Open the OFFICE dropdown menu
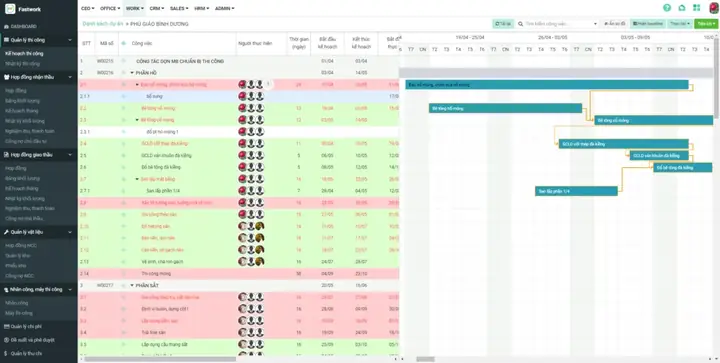This screenshot has height=363, width=720. [x=110, y=8]
